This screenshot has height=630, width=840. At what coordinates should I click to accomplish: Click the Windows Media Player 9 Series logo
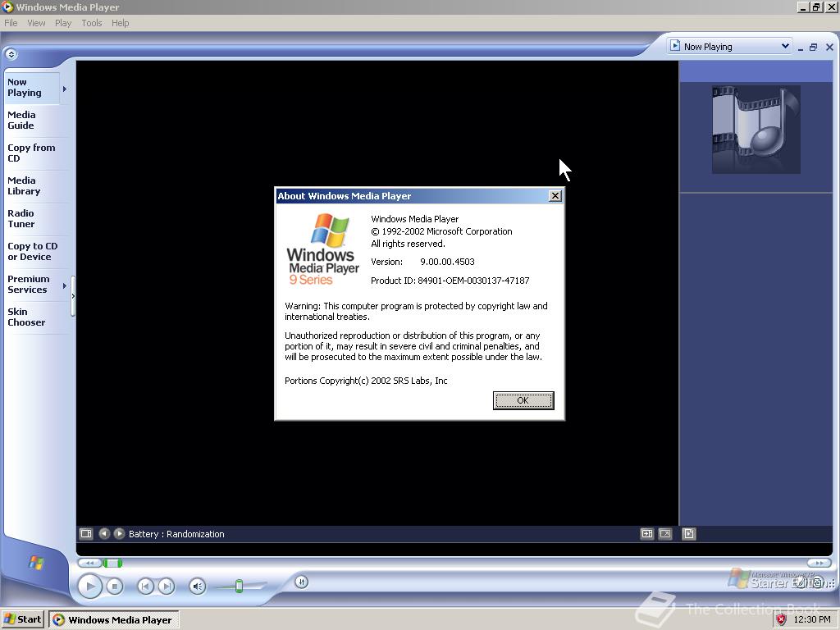coord(323,249)
